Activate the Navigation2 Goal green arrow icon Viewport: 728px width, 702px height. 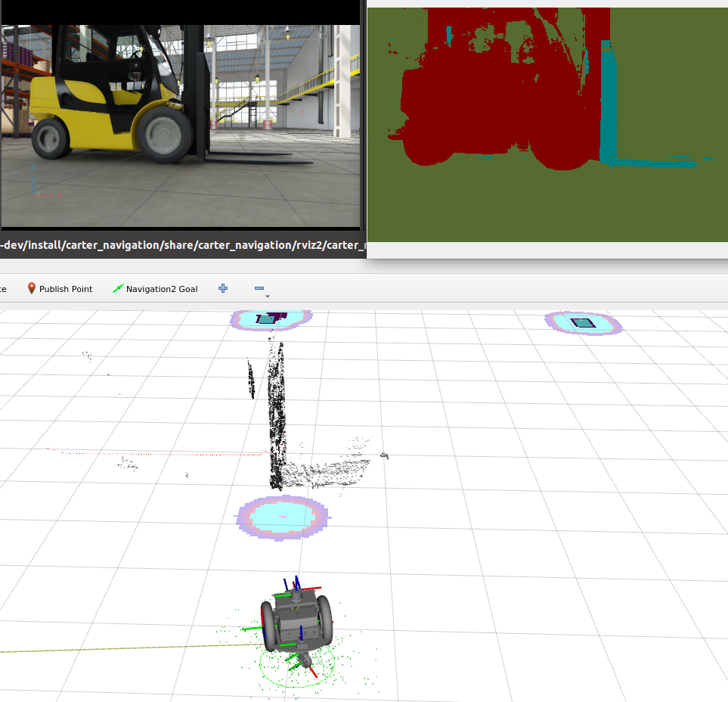point(119,288)
